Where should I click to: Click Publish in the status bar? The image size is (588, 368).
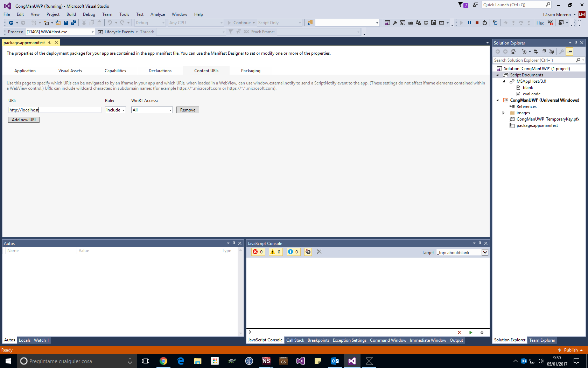[570, 350]
